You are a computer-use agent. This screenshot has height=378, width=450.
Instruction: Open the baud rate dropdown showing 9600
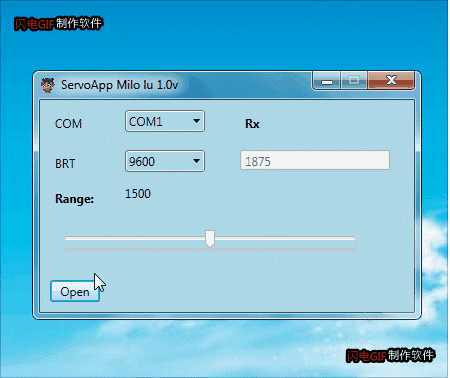(165, 161)
